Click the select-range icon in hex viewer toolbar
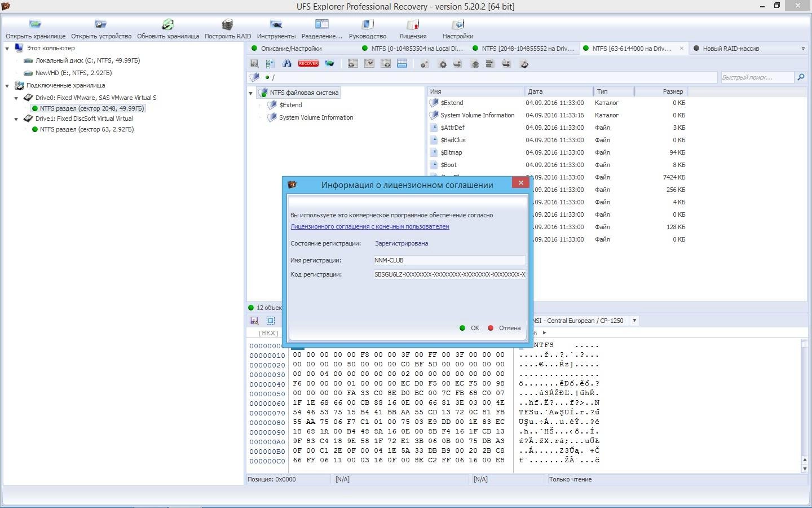812x508 pixels. point(271,321)
